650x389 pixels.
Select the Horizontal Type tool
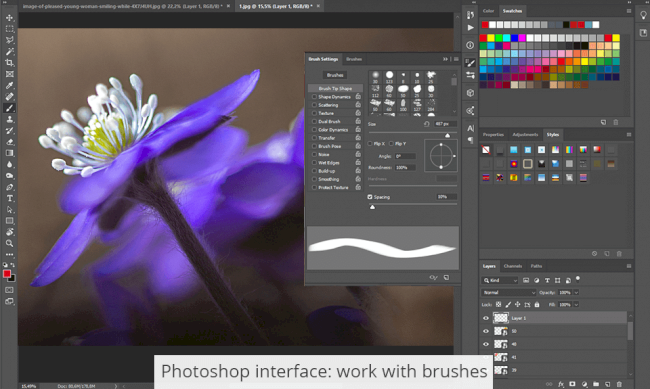click(9, 198)
